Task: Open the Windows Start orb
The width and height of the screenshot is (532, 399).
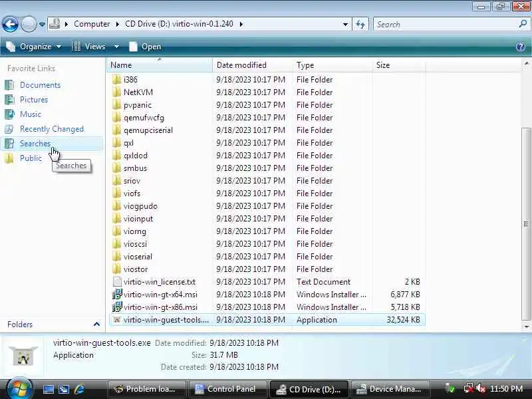Action: coord(19,388)
